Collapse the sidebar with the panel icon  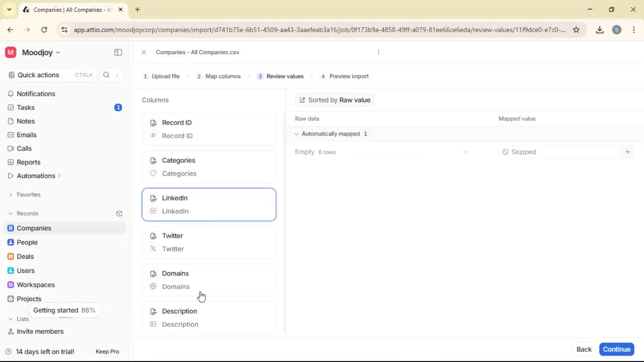pos(118,52)
